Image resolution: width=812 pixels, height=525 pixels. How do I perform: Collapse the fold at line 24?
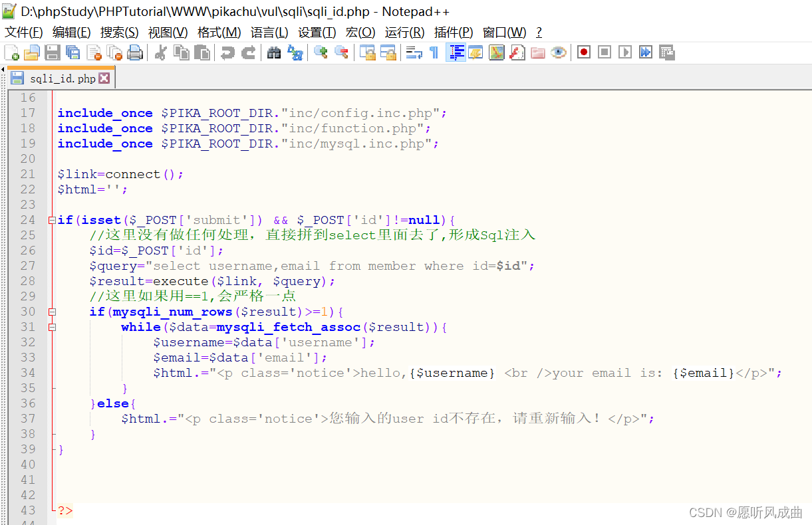point(52,220)
